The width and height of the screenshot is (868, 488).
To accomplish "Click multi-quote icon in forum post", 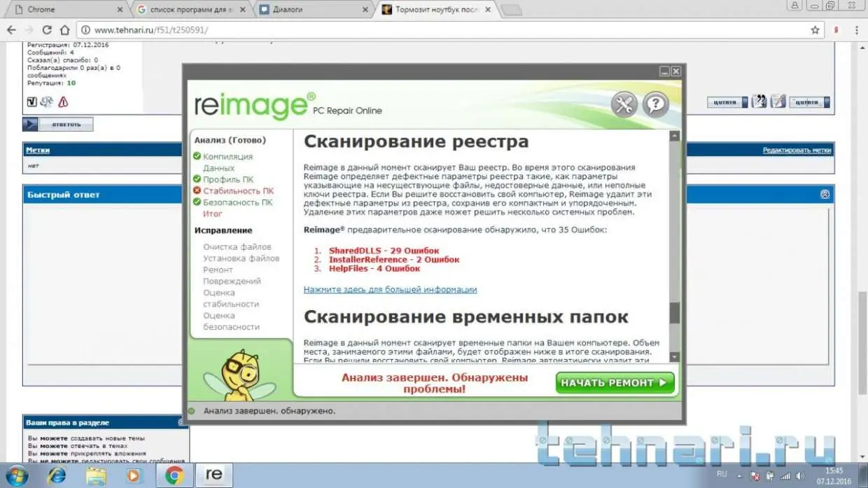I will click(x=759, y=102).
